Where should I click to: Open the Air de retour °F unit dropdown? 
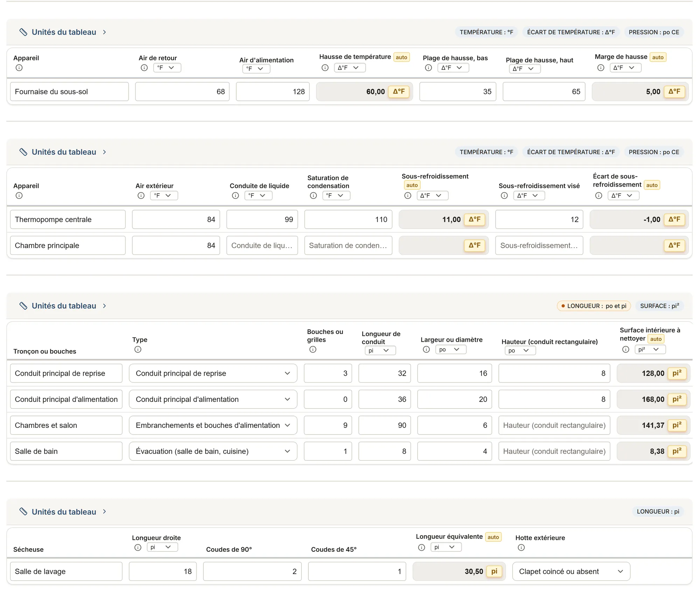tap(167, 68)
